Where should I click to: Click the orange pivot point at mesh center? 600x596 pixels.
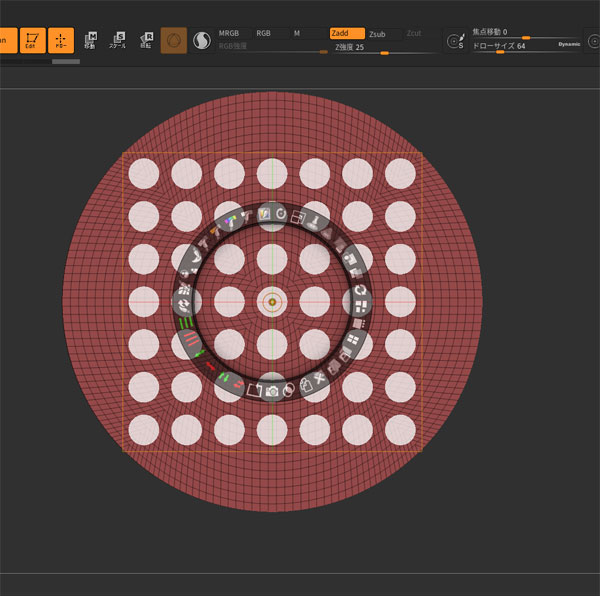(x=272, y=302)
